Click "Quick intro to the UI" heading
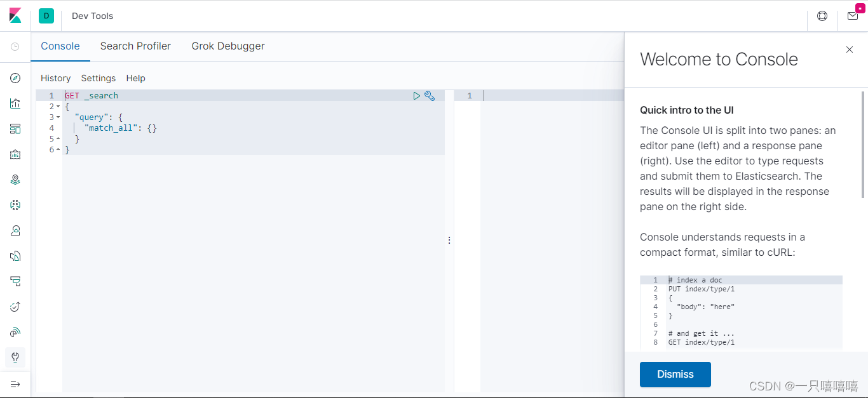Screen dimensions: 868x398 pos(687,110)
